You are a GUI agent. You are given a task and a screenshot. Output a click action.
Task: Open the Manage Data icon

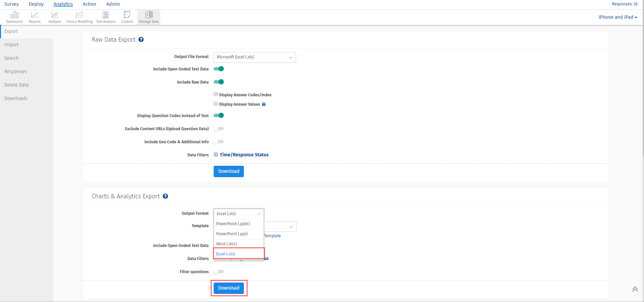point(149,17)
